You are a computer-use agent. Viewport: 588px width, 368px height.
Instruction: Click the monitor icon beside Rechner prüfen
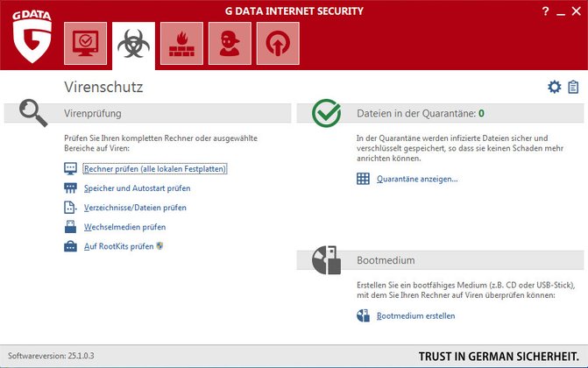click(70, 168)
